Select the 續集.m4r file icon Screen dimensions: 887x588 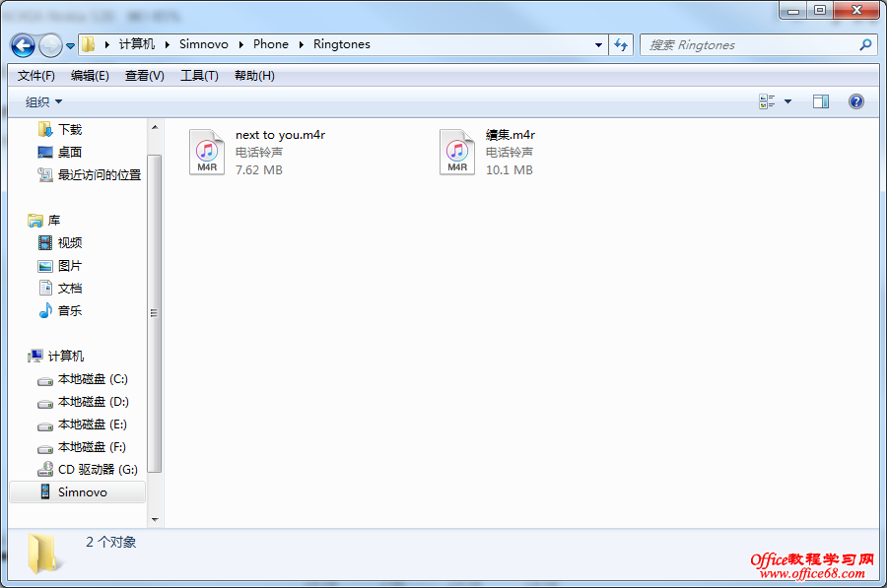pos(457,152)
